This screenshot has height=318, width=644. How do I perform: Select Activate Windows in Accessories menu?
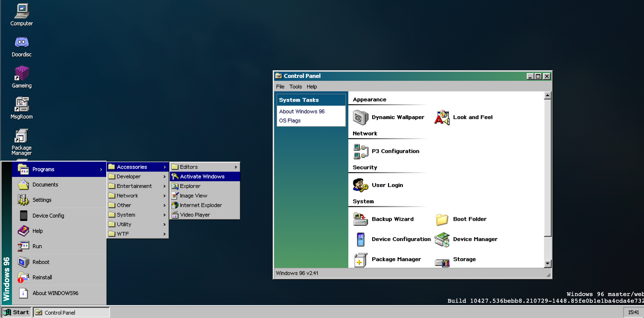click(x=205, y=177)
